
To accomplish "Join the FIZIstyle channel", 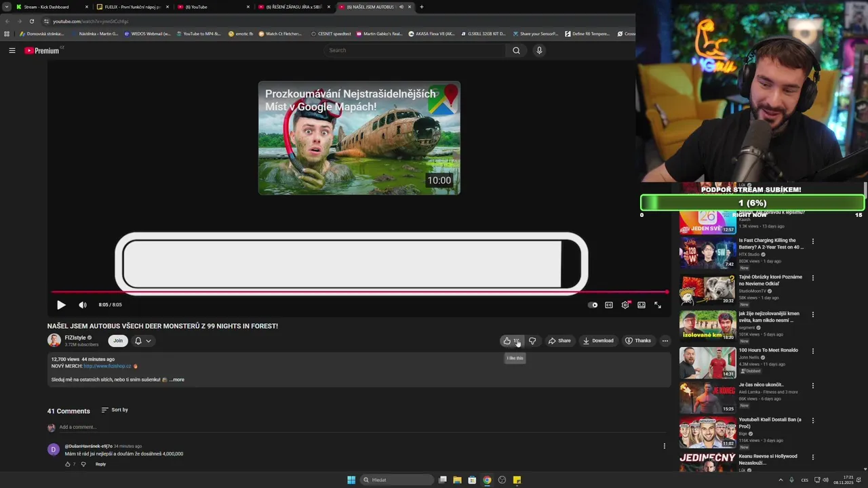I will (x=118, y=341).
